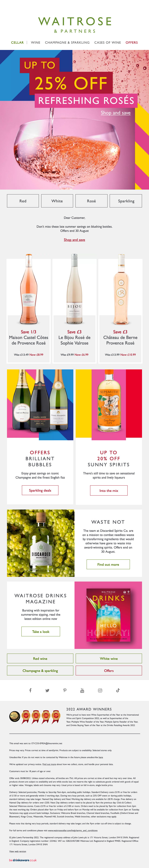Image resolution: width=149 pixels, height=868 pixels.
Task: Open the red Offers nav link
Action: click(132, 43)
